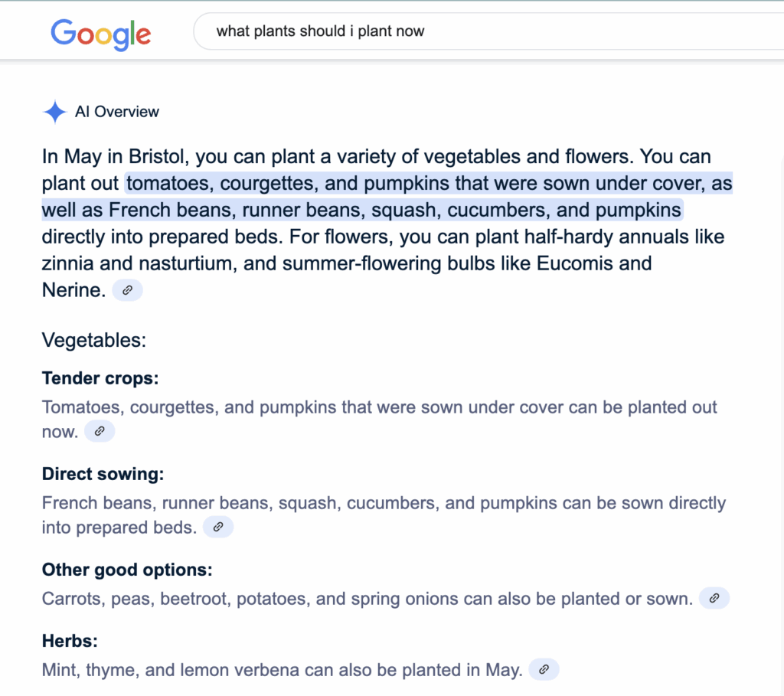
Task: Click the "Other good options:" heading
Action: (x=127, y=570)
